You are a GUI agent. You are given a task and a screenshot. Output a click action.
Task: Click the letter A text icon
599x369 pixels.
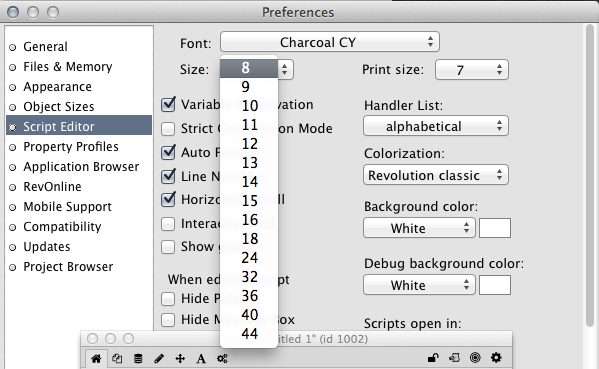click(x=201, y=358)
